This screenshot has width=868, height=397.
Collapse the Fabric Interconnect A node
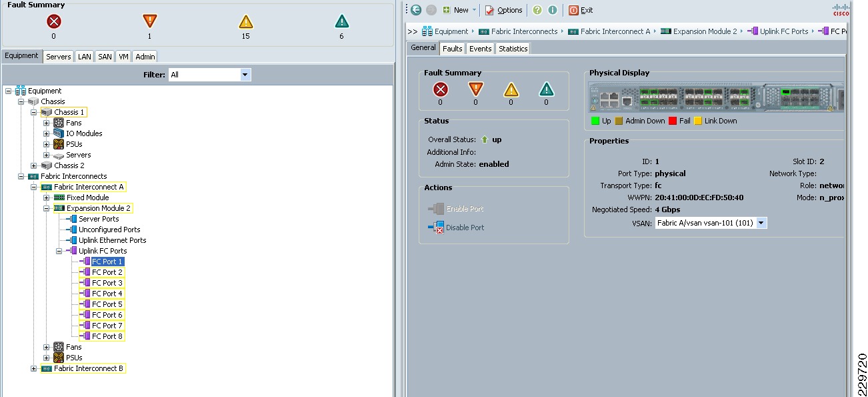tap(34, 187)
